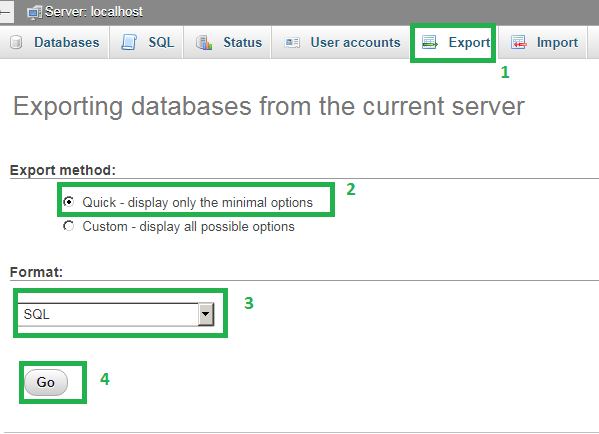The image size is (599, 434).
Task: Click the server computer icon
Action: pyautogui.click(x=34, y=13)
